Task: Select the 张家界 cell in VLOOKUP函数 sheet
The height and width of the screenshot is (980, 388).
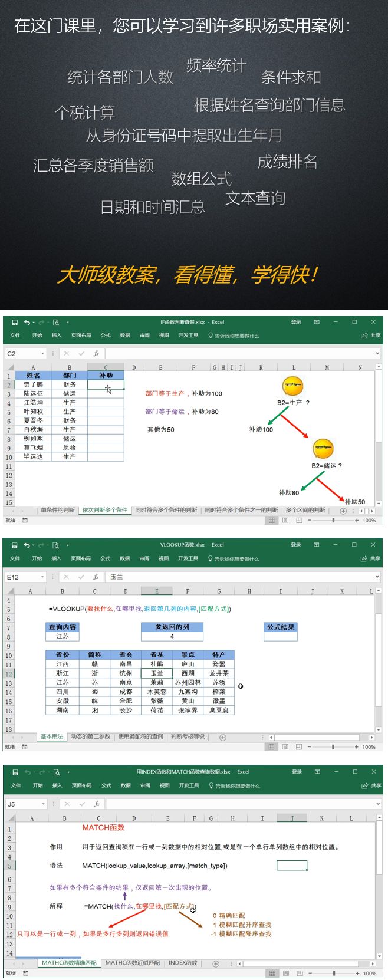Action: (188, 711)
